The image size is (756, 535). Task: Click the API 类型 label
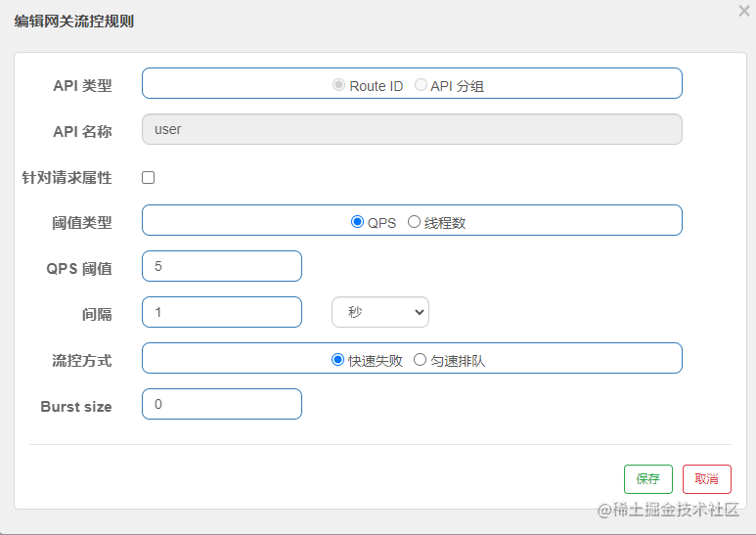coord(82,86)
